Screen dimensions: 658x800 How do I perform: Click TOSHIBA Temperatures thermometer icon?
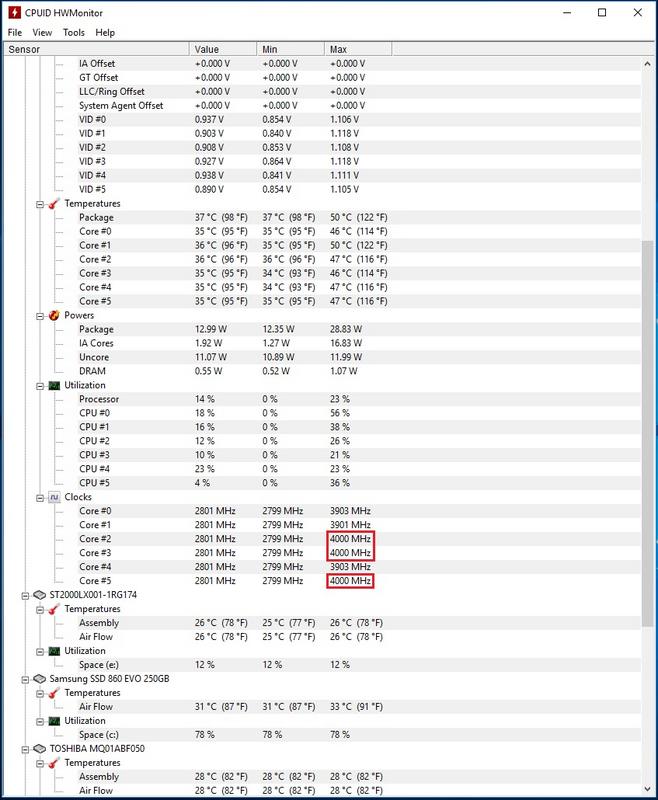click(x=54, y=763)
